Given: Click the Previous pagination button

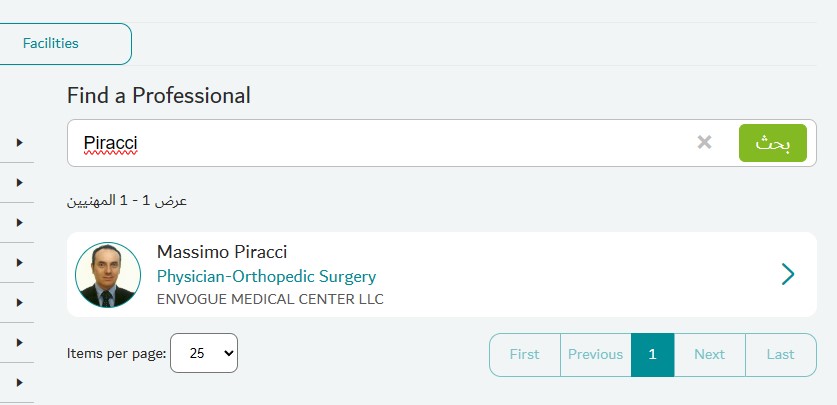Looking at the screenshot, I should coord(595,354).
